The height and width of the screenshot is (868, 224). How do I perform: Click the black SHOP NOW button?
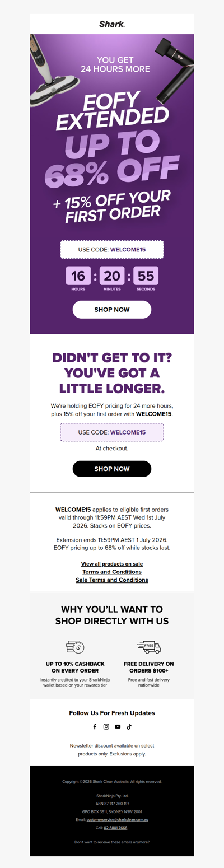[112, 469]
